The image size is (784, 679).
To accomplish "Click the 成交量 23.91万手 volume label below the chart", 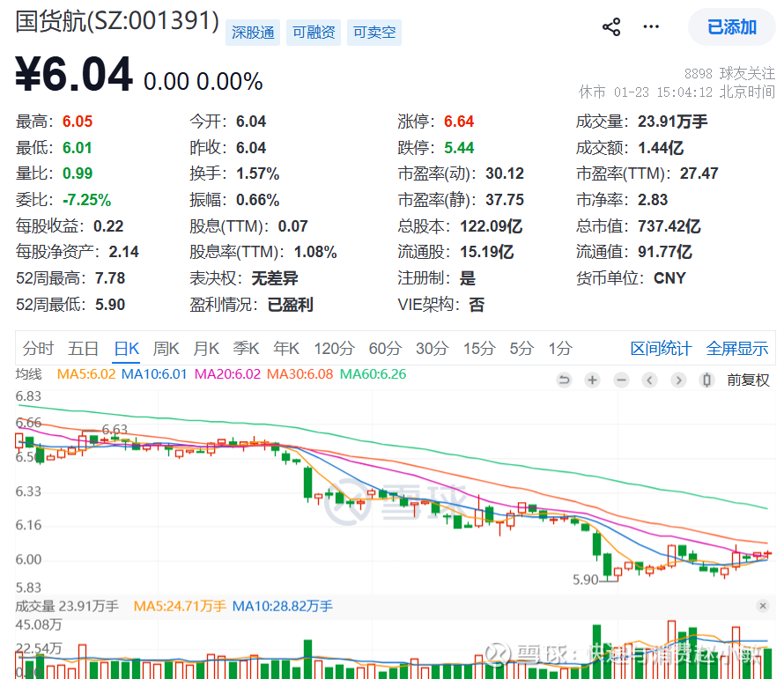I will coord(67,606).
